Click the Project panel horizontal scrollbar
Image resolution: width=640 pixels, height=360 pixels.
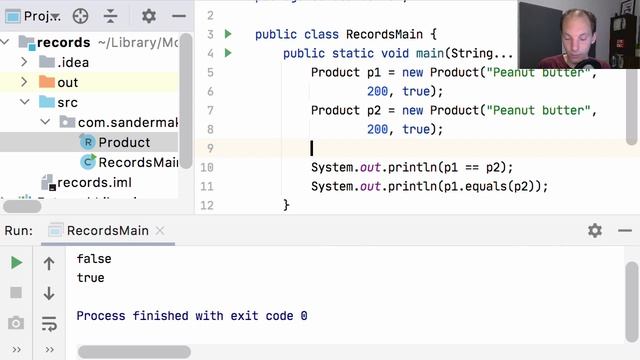click(22, 206)
